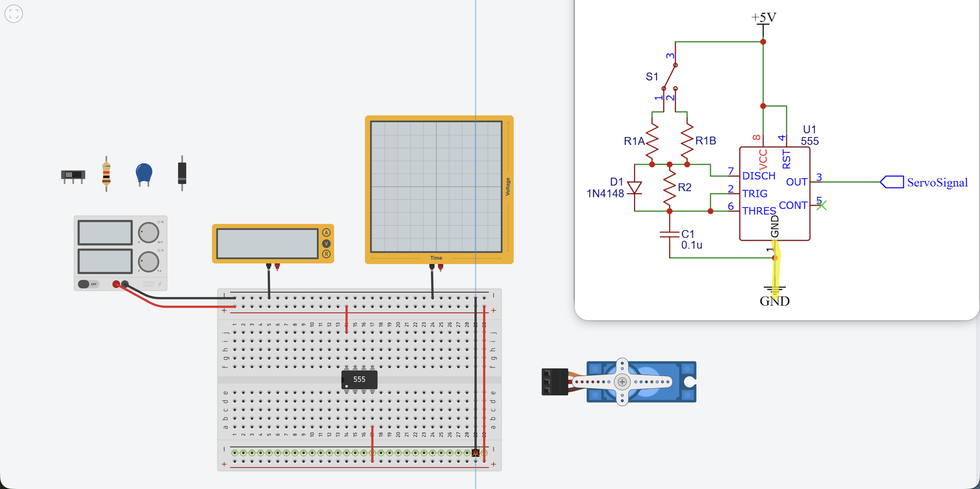Screen dimensions: 980x489
Task: Click the power supply red positive terminal
Action: tap(116, 284)
